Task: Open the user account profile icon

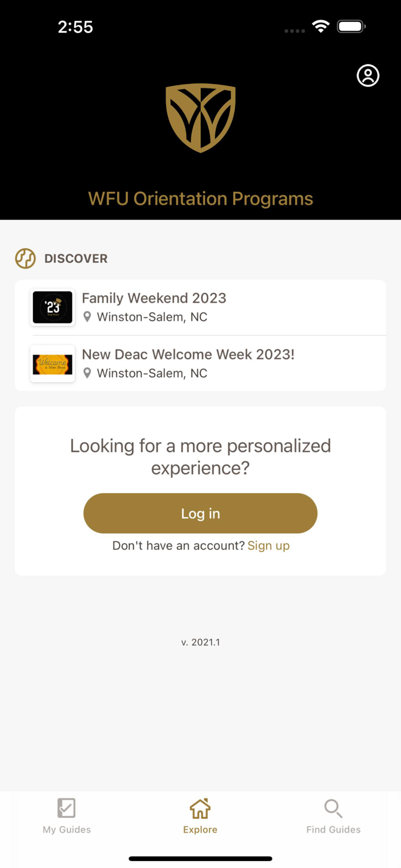Action: point(368,75)
